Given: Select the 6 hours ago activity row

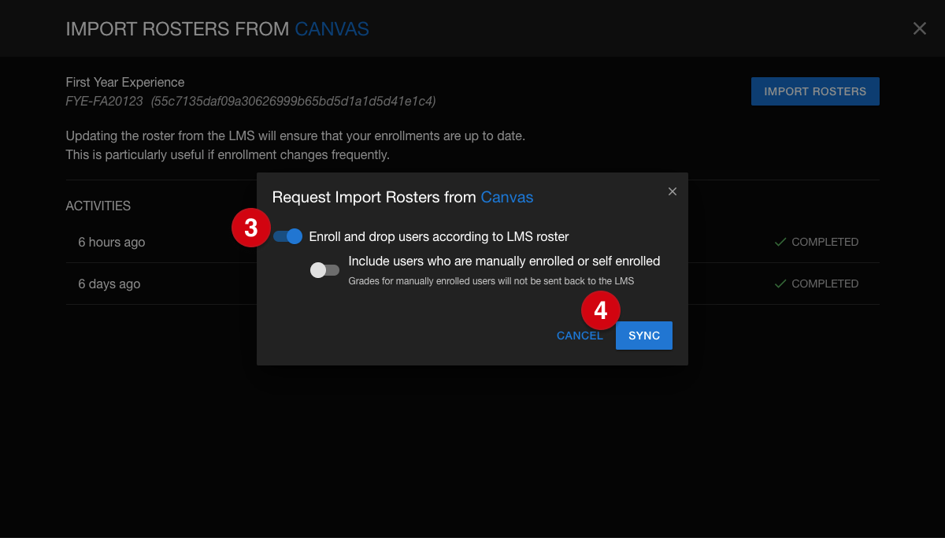Looking at the screenshot, I should [x=472, y=242].
